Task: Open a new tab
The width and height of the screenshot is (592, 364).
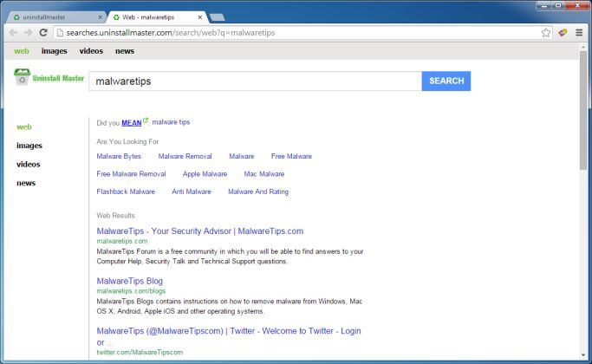Action: tap(217, 17)
